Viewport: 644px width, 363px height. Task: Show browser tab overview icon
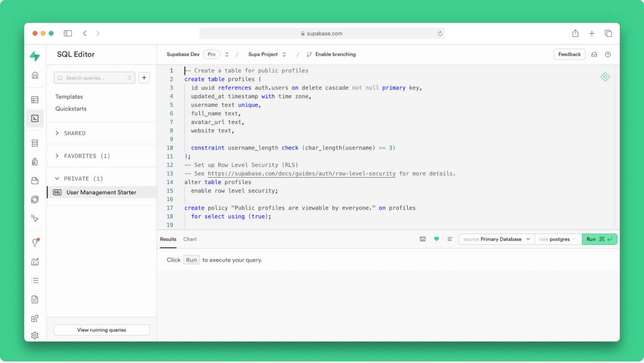tap(608, 33)
